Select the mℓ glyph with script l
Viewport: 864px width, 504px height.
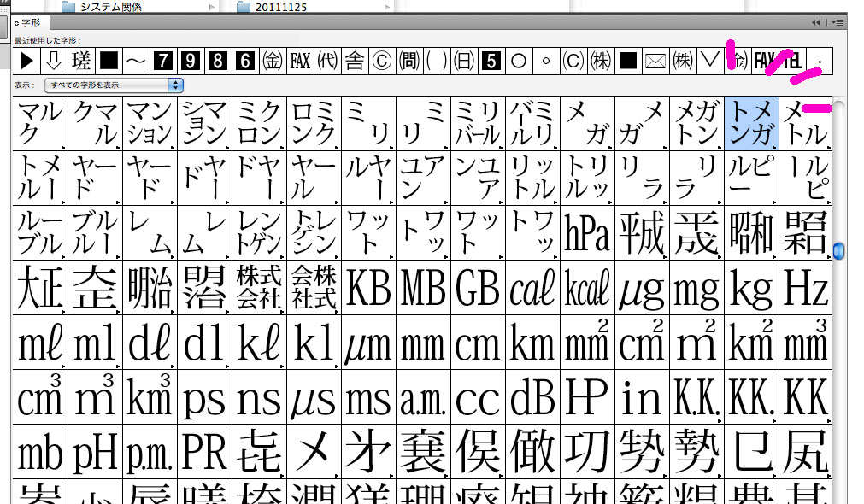pyautogui.click(x=40, y=342)
